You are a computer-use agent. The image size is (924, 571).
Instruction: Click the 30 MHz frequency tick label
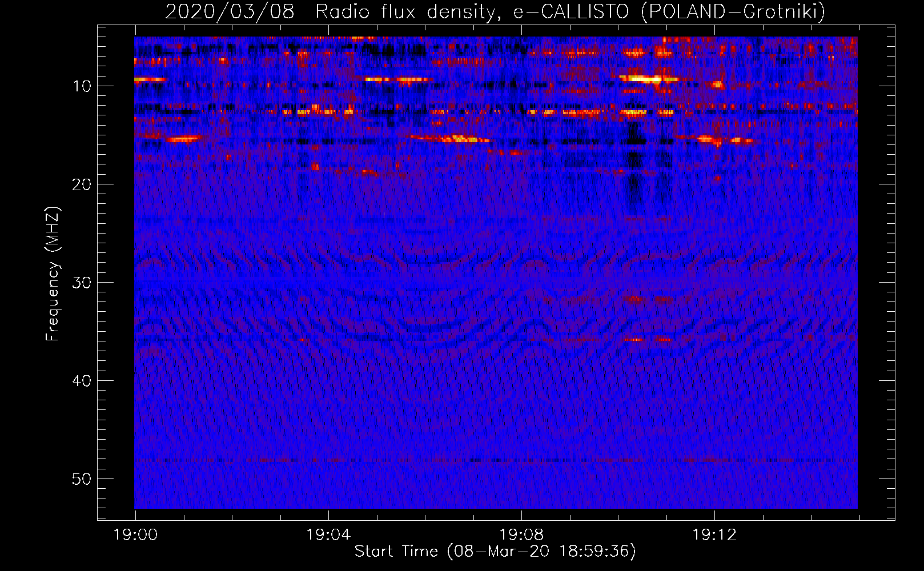82,283
